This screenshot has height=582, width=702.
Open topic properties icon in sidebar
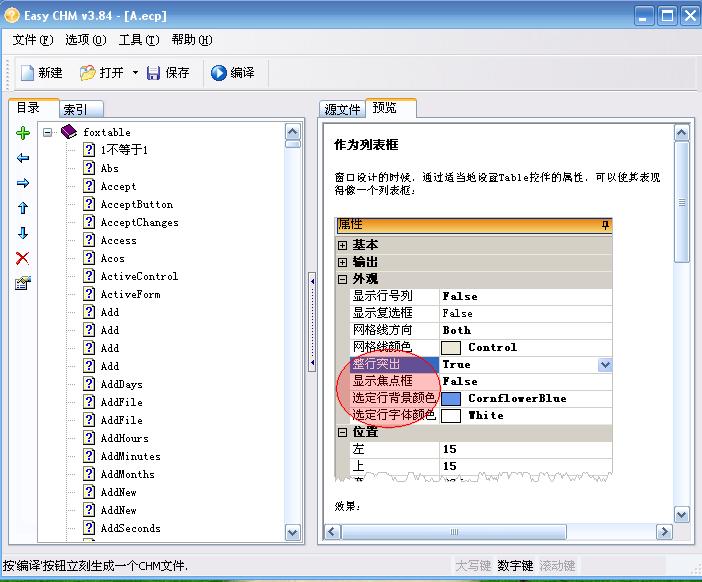coord(23,283)
